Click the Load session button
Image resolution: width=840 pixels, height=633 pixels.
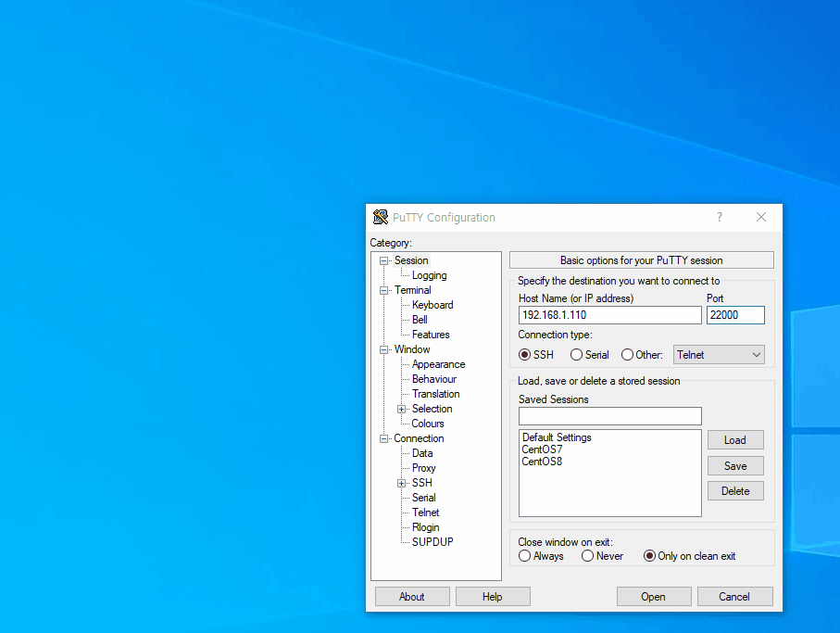click(x=735, y=440)
